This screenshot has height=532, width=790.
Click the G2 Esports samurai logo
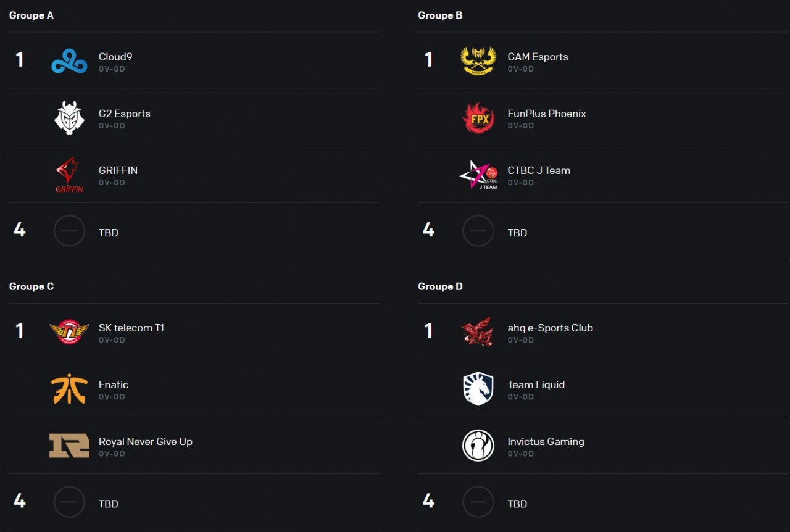pyautogui.click(x=69, y=118)
